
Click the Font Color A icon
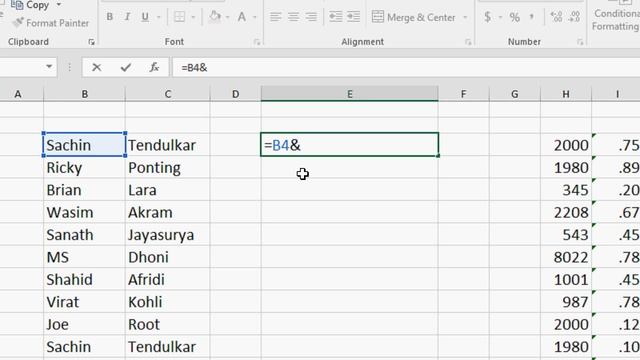click(242, 17)
